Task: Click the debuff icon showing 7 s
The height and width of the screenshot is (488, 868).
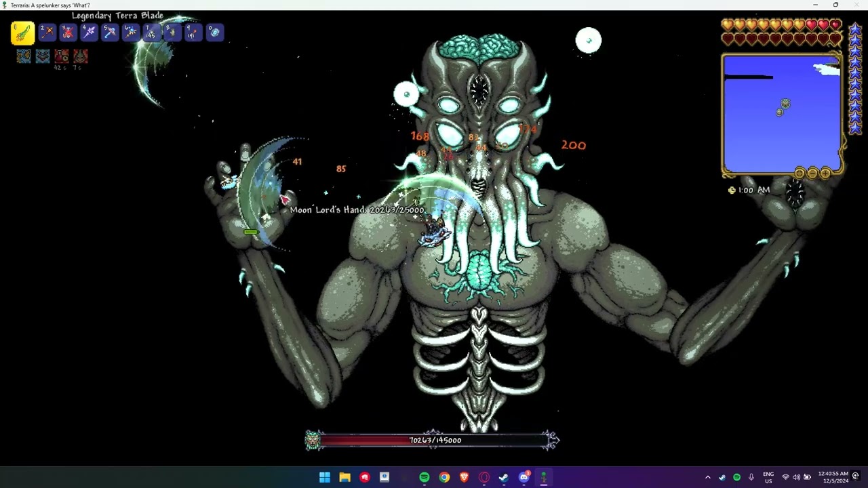Action: 81,56
